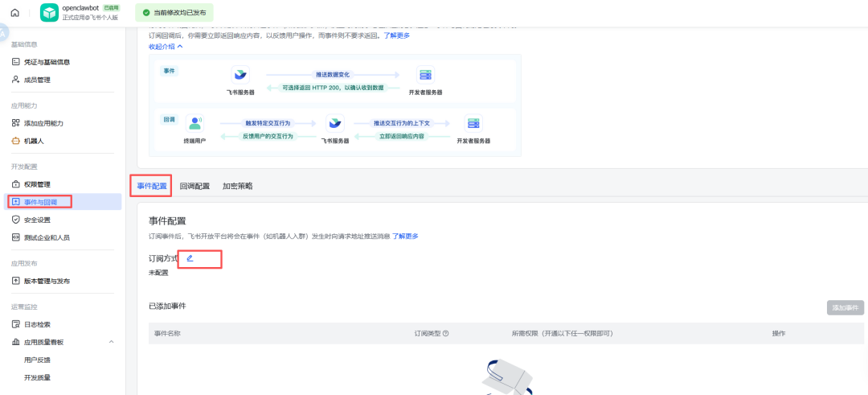Click the 立即返回响应内容 label
Viewport: 868px width, 395px height.
pyautogui.click(x=401, y=136)
